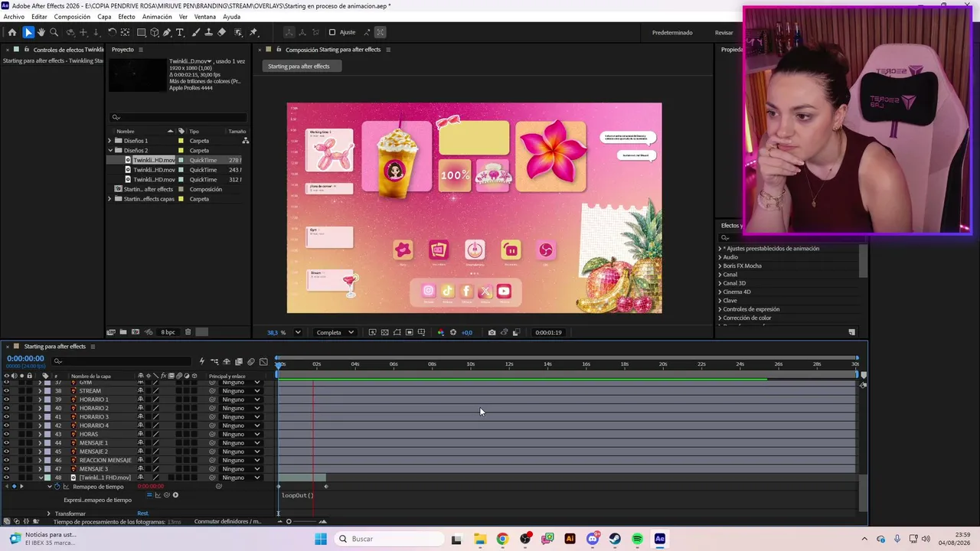This screenshot has width=980, height=551.
Task: Select the Pen tool
Action: pyautogui.click(x=167, y=32)
